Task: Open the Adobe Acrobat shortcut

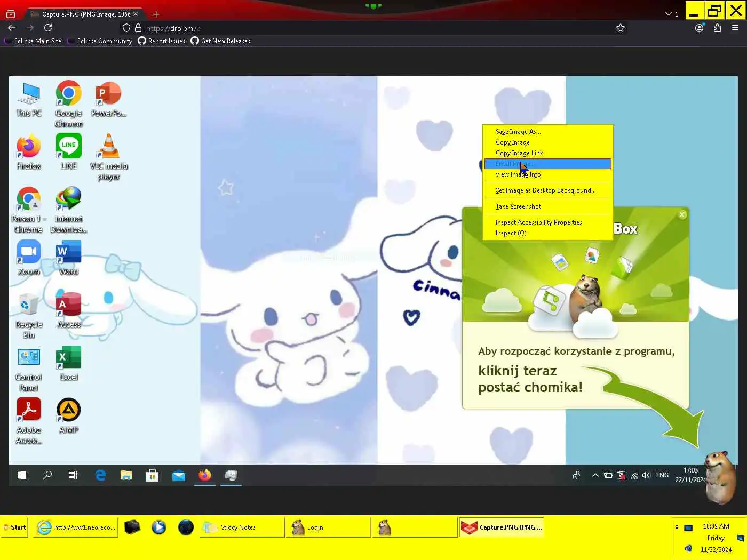Action: coord(29,421)
